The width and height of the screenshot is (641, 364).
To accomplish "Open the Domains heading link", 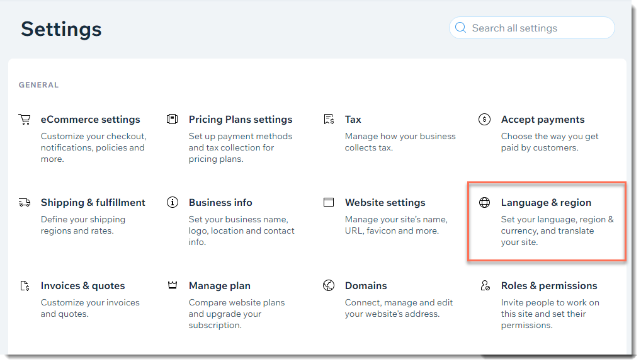I will [366, 285].
